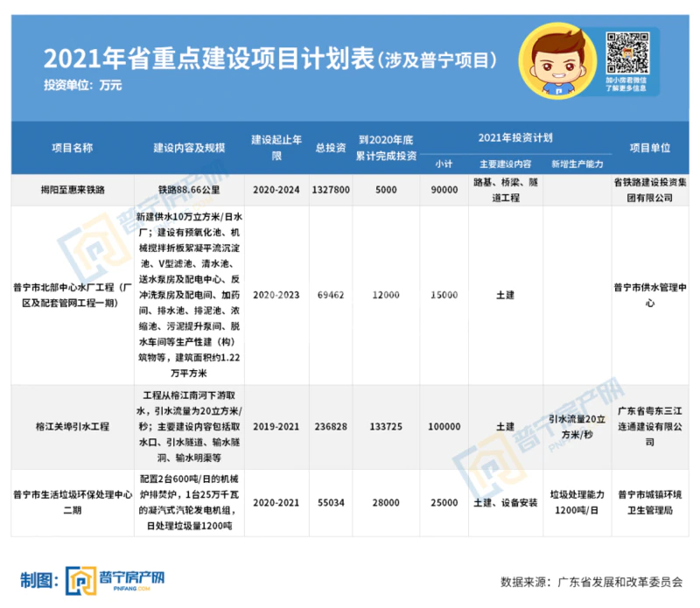Image resolution: width=700 pixels, height=608 pixels.
Task: Click the 新增生产能力 sub-column header
Action: (571, 164)
